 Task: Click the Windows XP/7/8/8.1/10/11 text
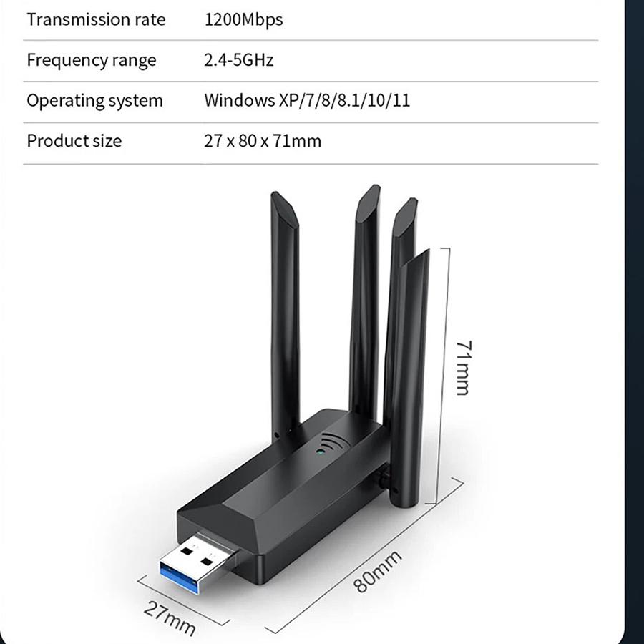pos(307,101)
